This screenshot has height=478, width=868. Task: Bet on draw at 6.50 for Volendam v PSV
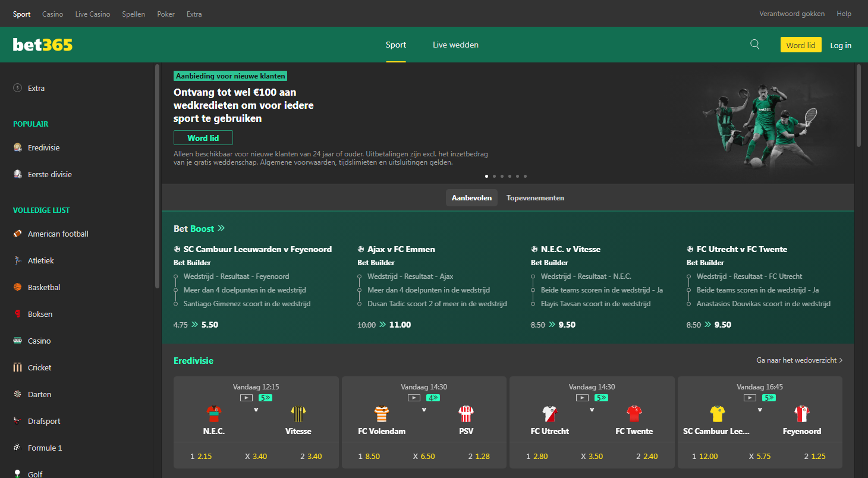click(x=424, y=457)
